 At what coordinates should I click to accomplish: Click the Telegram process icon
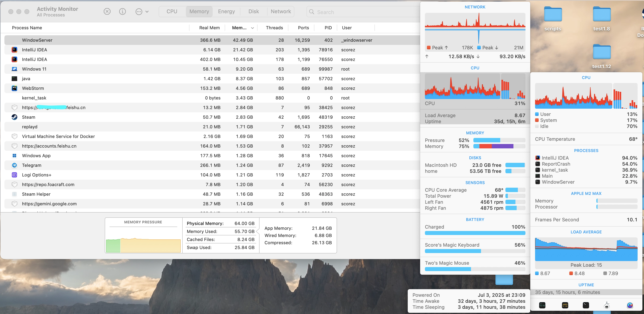coord(14,165)
